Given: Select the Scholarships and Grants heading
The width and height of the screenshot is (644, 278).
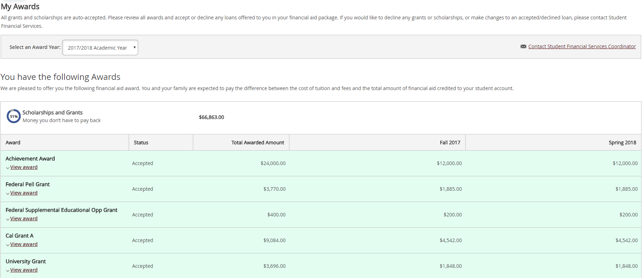Looking at the screenshot, I should (53, 113).
